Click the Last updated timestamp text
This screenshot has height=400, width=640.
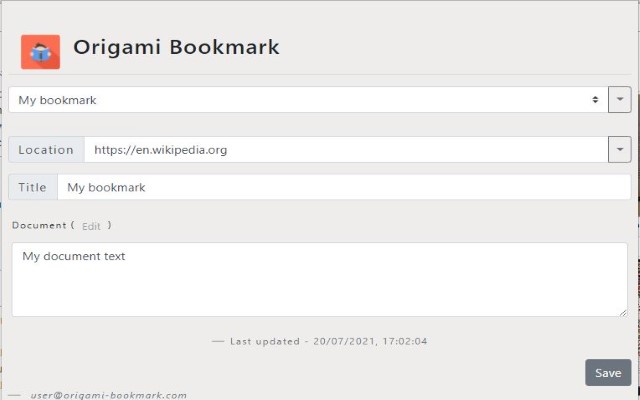329,341
